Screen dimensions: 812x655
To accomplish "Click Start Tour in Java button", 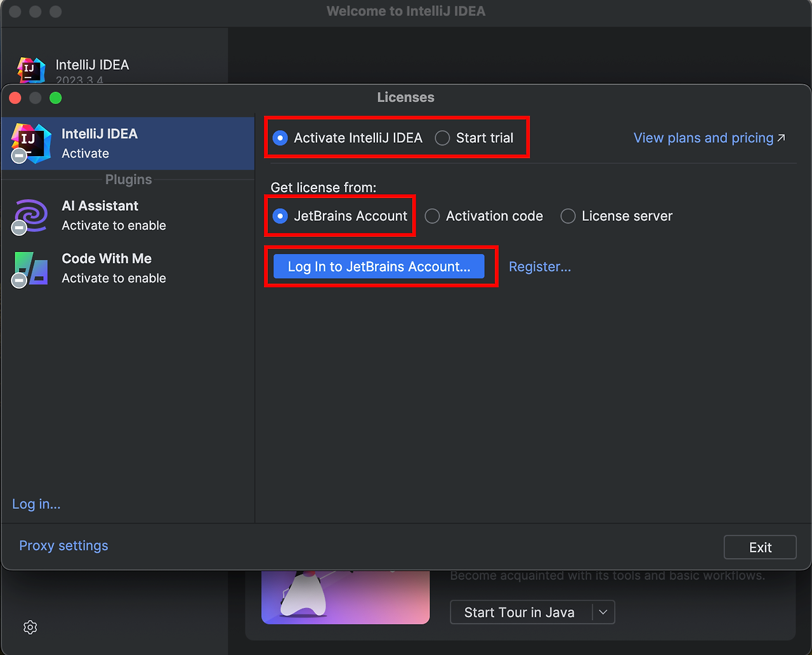I will click(520, 612).
